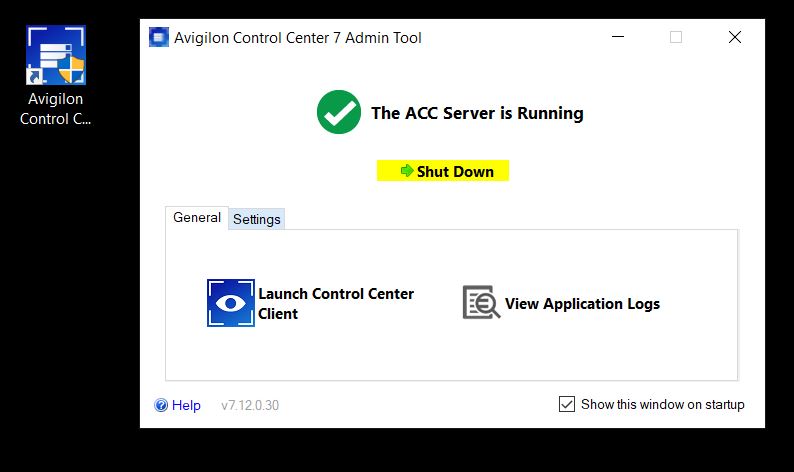This screenshot has height=472, width=794.
Task: Minimize the Admin Tool window
Action: coord(618,38)
